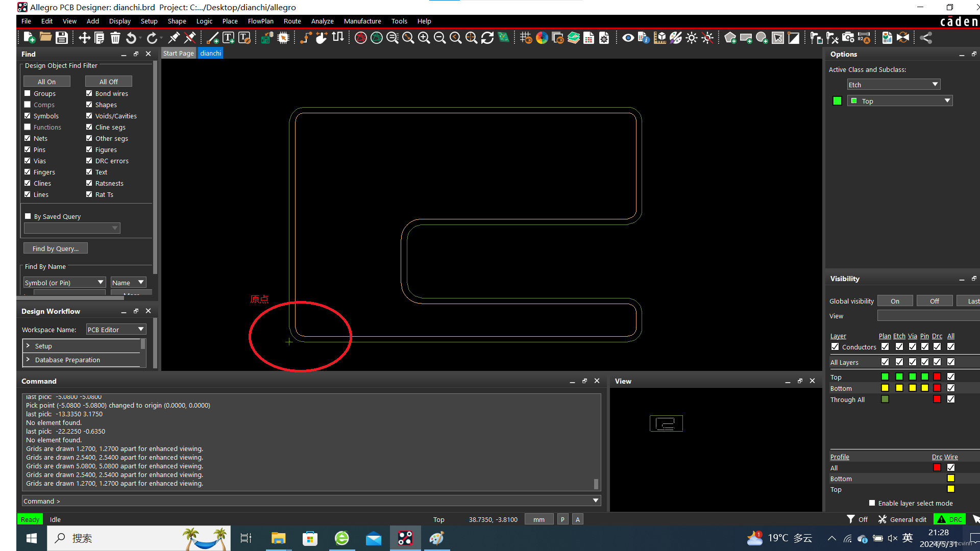980x551 pixels.
Task: Click the Global visibility On button
Action: (895, 301)
